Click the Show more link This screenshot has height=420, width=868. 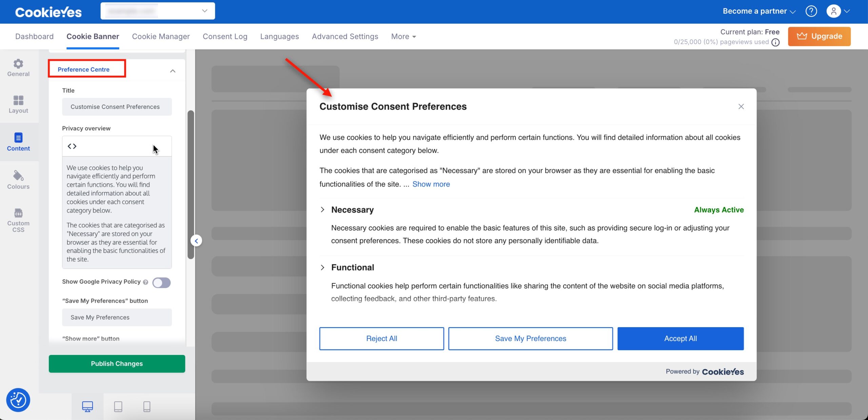pyautogui.click(x=431, y=184)
